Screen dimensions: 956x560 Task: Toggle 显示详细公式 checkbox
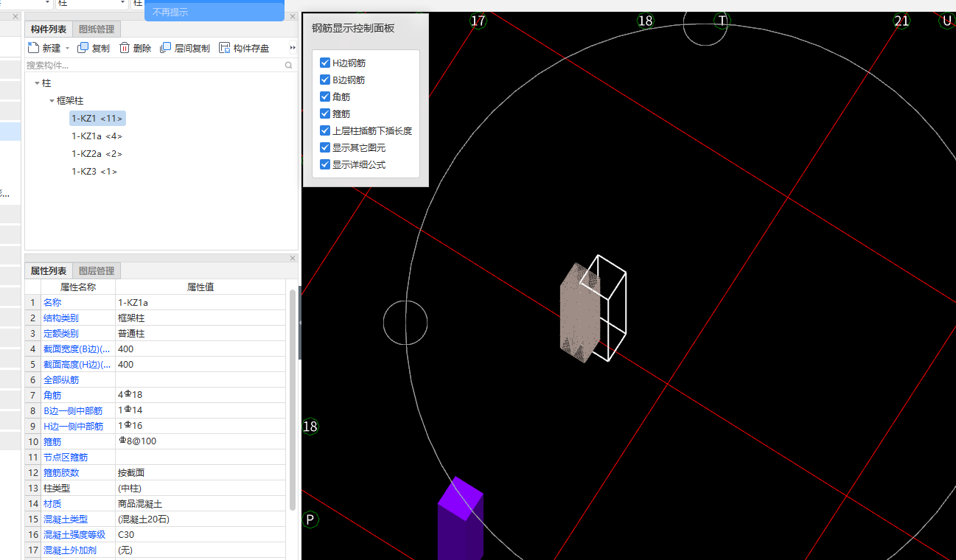(x=325, y=164)
